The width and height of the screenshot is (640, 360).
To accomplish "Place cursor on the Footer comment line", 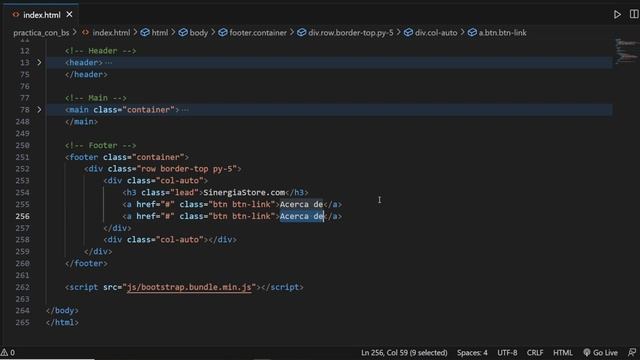I will pyautogui.click(x=100, y=145).
